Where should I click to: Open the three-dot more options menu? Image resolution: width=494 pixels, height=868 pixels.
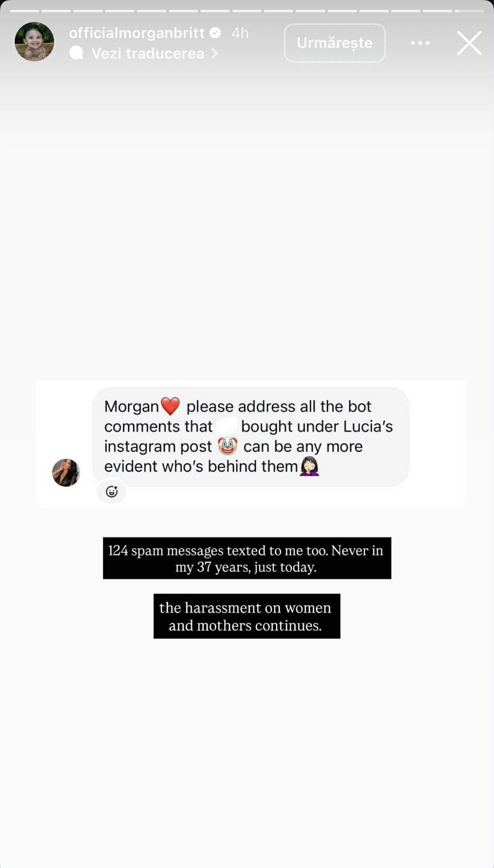tap(420, 43)
